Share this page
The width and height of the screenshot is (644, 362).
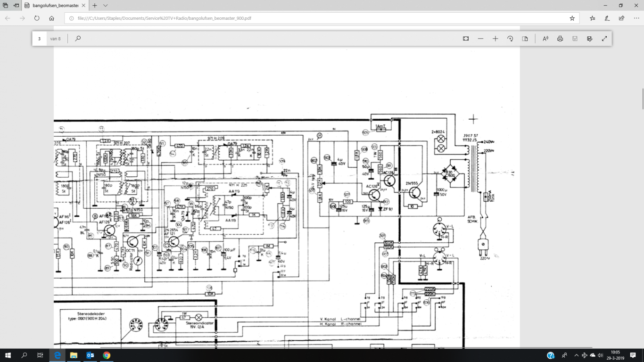(x=621, y=18)
